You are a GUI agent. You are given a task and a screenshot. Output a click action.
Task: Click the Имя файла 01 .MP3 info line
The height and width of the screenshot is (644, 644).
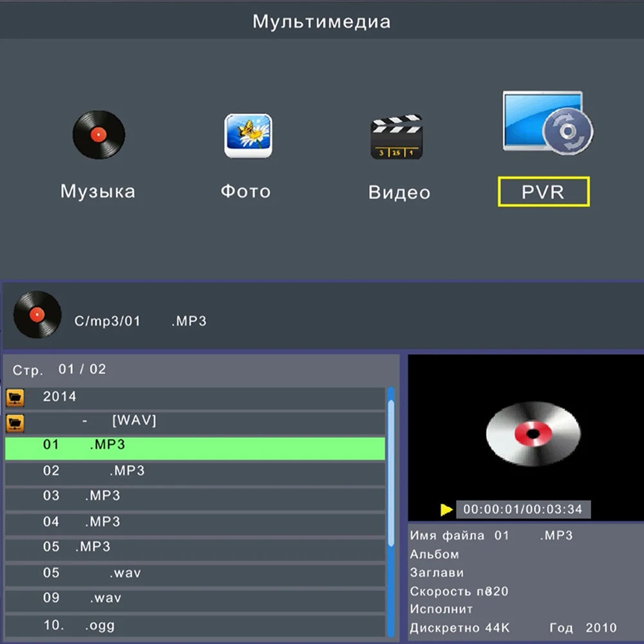tap(491, 536)
